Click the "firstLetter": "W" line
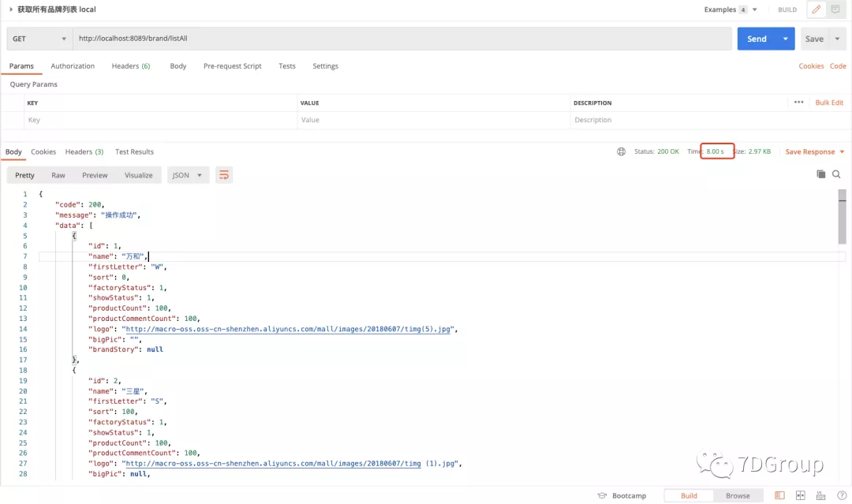 point(127,267)
